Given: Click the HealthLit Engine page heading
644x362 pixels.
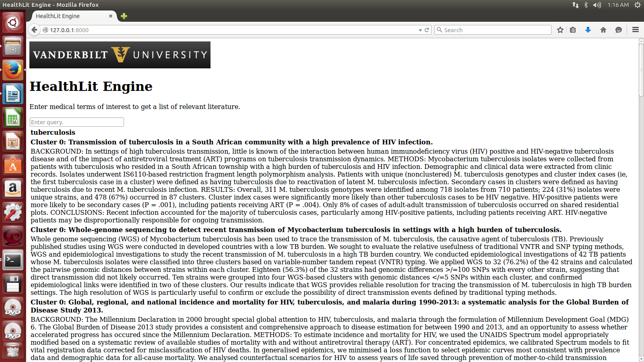Looking at the screenshot, I should (91, 86).
